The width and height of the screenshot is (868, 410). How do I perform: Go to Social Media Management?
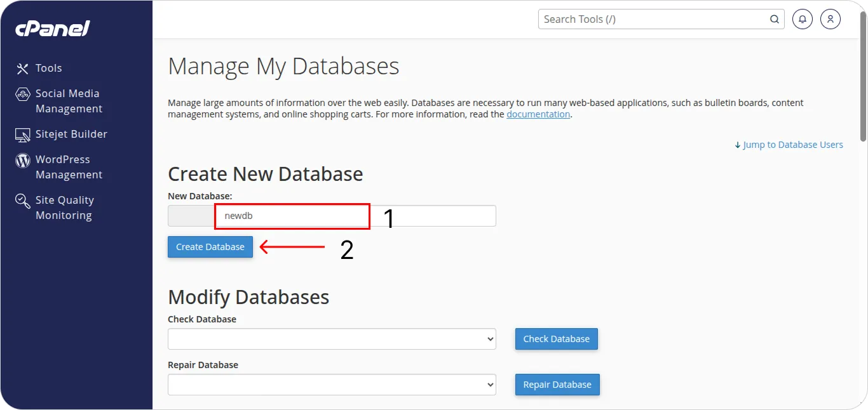[x=69, y=101]
